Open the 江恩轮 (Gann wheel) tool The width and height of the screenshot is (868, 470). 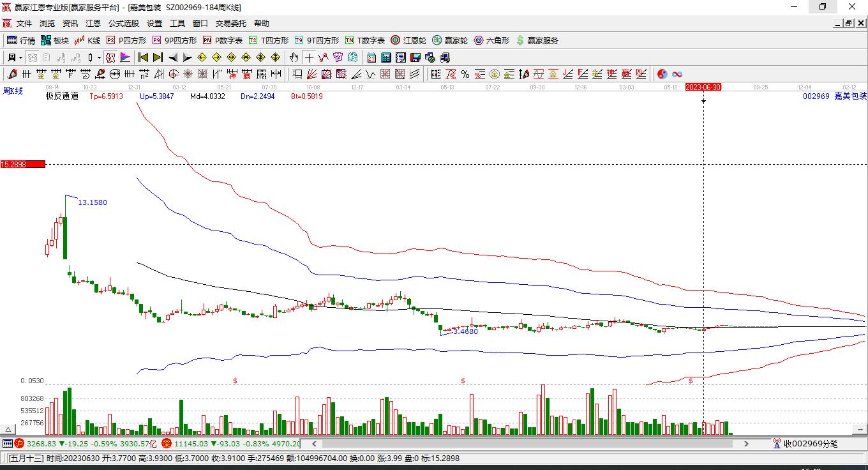(408, 40)
